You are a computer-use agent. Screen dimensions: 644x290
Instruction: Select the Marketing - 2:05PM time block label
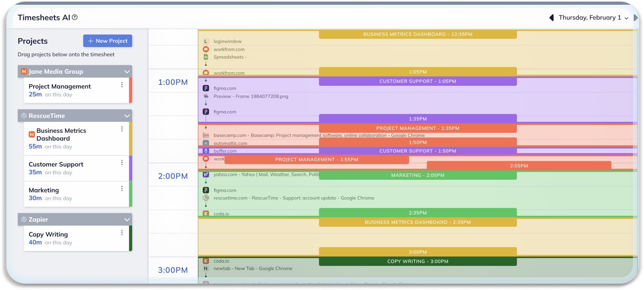[418, 175]
